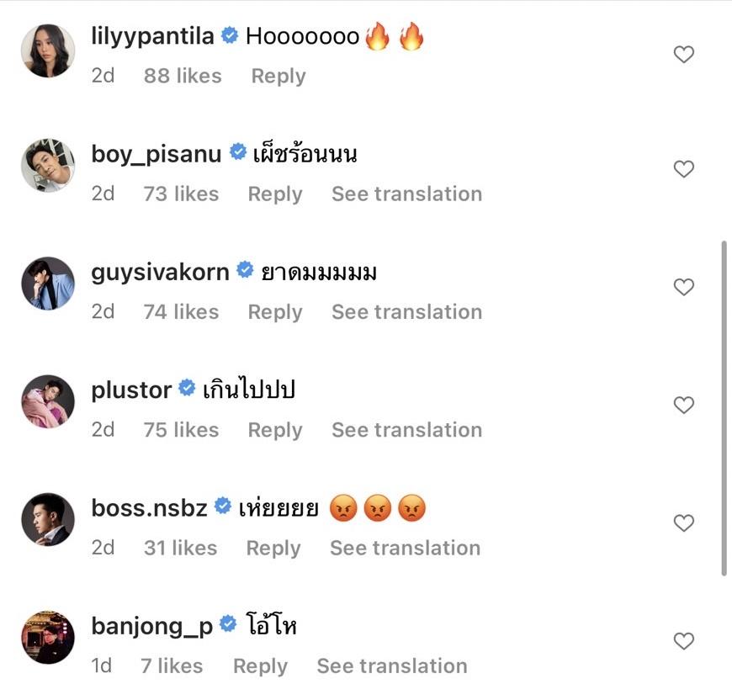Screen dimensions: 732x700
Task: Show translation of guysivakorn's comment
Action: [x=406, y=312]
